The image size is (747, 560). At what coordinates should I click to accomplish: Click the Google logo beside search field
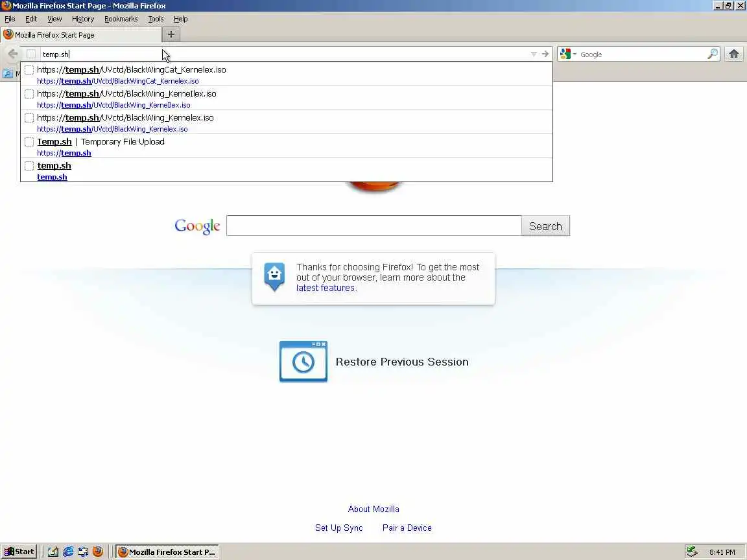coord(197,226)
